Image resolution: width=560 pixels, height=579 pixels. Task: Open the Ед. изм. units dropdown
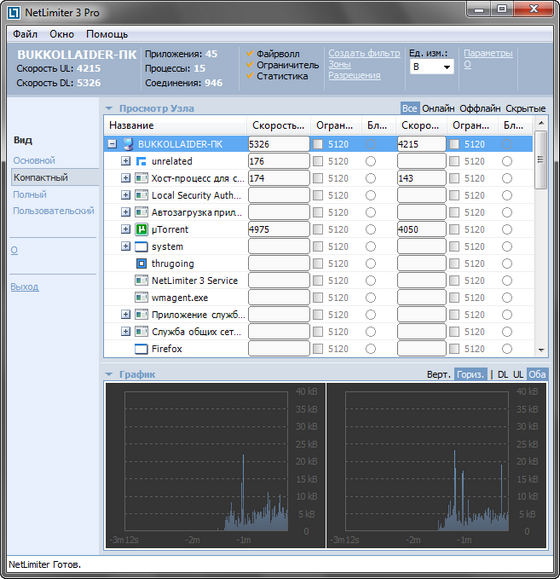click(x=432, y=67)
